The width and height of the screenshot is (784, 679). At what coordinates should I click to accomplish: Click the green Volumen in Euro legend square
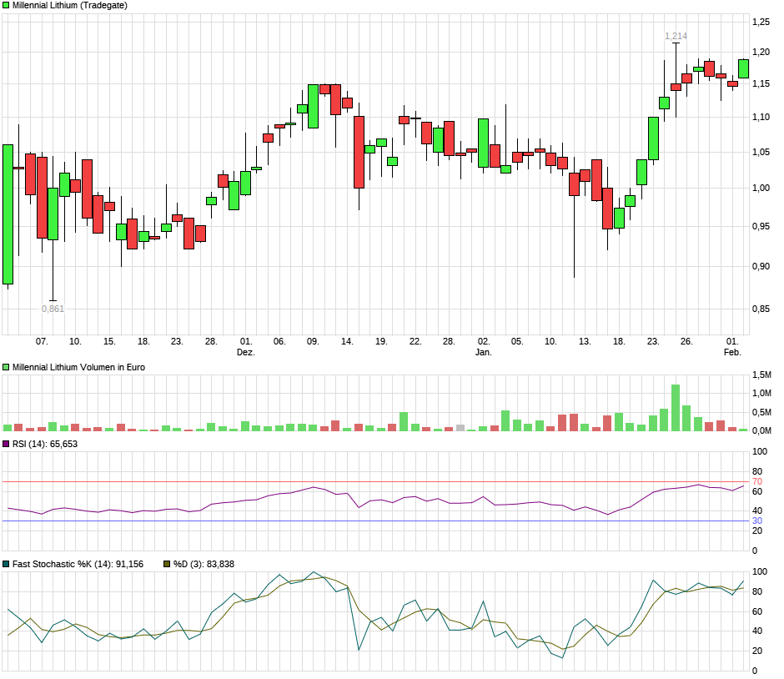pos(7,367)
